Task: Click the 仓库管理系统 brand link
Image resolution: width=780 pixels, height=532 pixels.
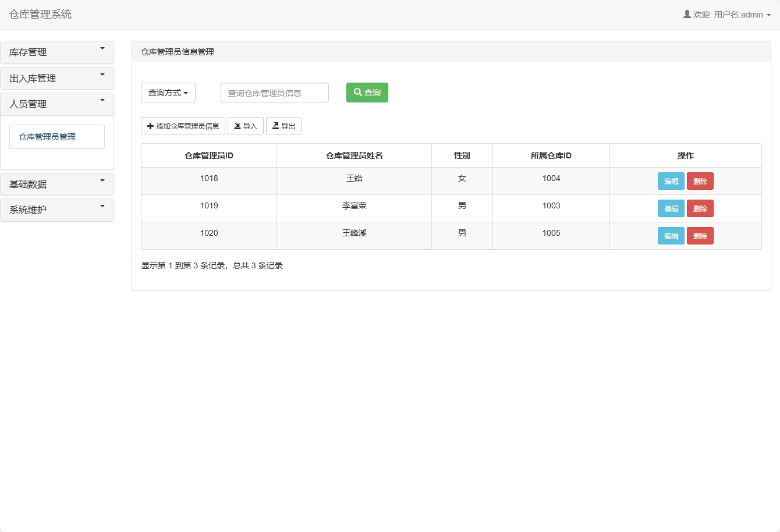Action: tap(40, 15)
